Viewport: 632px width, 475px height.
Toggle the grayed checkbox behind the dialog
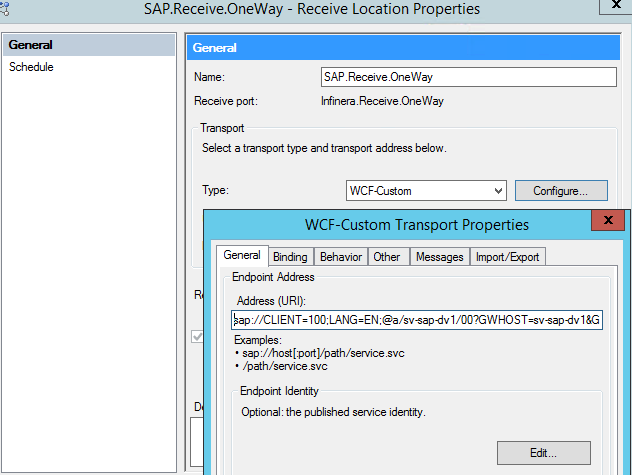197,337
